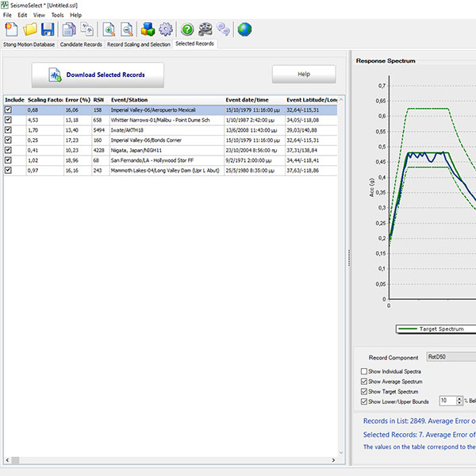Uncheck Include for Iwate/AKTH18 record
This screenshot has height=476, width=476.
pyautogui.click(x=8, y=129)
